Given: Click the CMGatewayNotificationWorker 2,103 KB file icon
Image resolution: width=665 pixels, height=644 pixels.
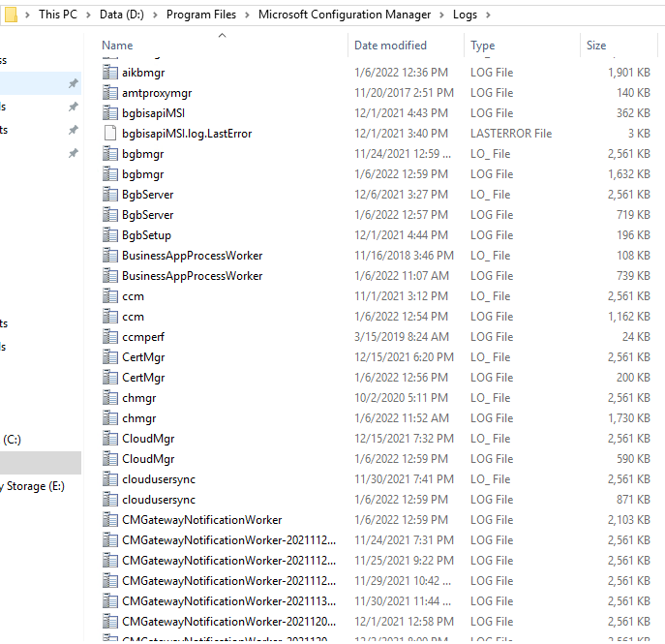Looking at the screenshot, I should pos(110,519).
